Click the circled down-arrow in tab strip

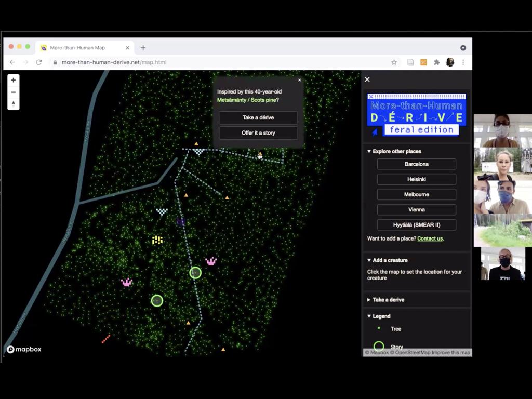463,48
